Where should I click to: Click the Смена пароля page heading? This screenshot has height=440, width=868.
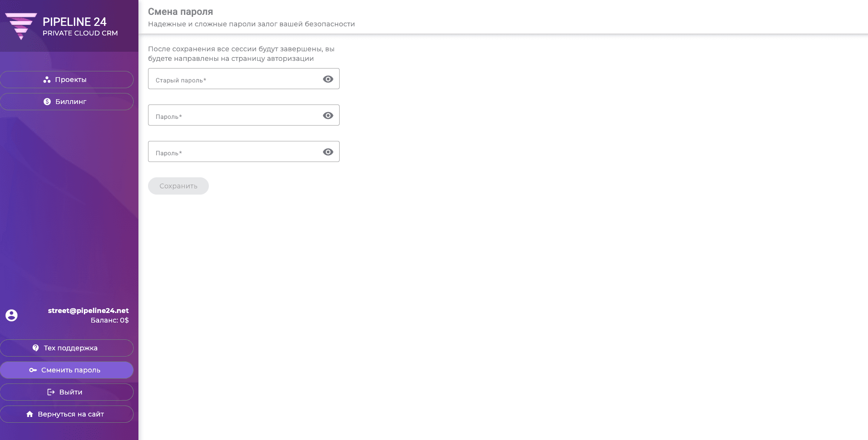[181, 12]
